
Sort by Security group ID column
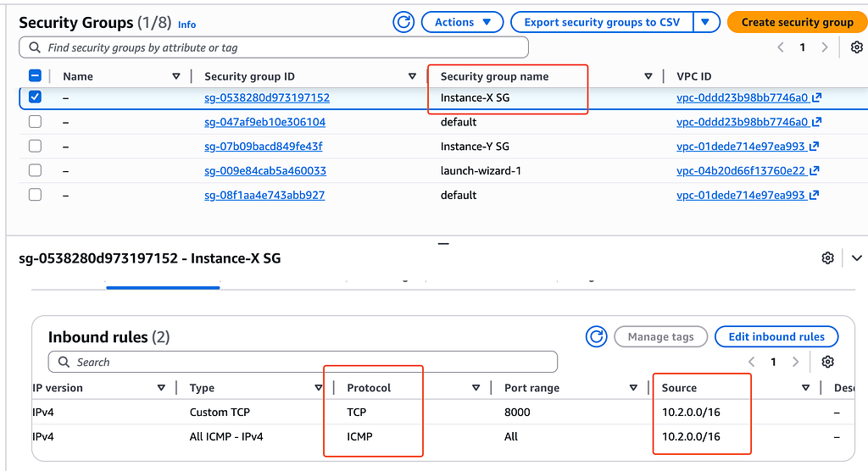pyautogui.click(x=412, y=76)
